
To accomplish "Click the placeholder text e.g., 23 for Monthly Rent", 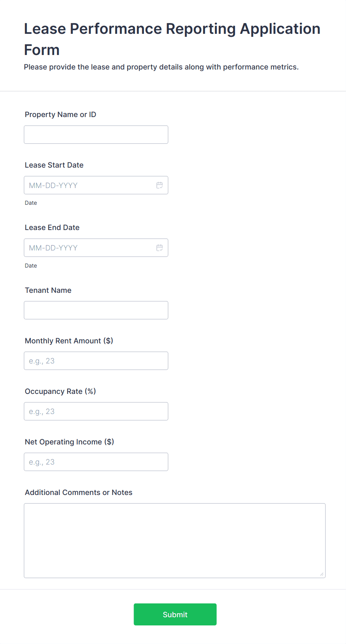I will [x=41, y=360].
